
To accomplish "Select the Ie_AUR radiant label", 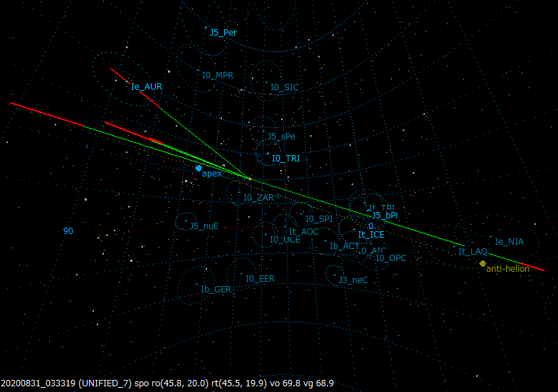I will [147, 87].
